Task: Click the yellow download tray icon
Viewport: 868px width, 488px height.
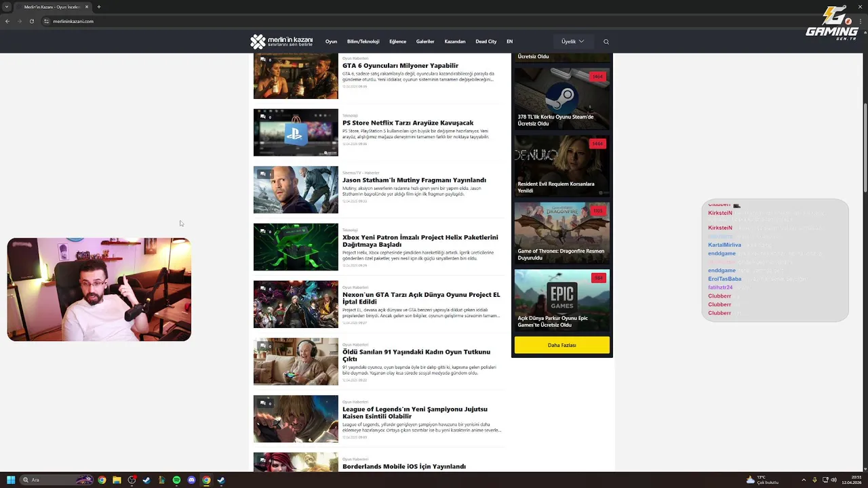Action: (x=815, y=480)
